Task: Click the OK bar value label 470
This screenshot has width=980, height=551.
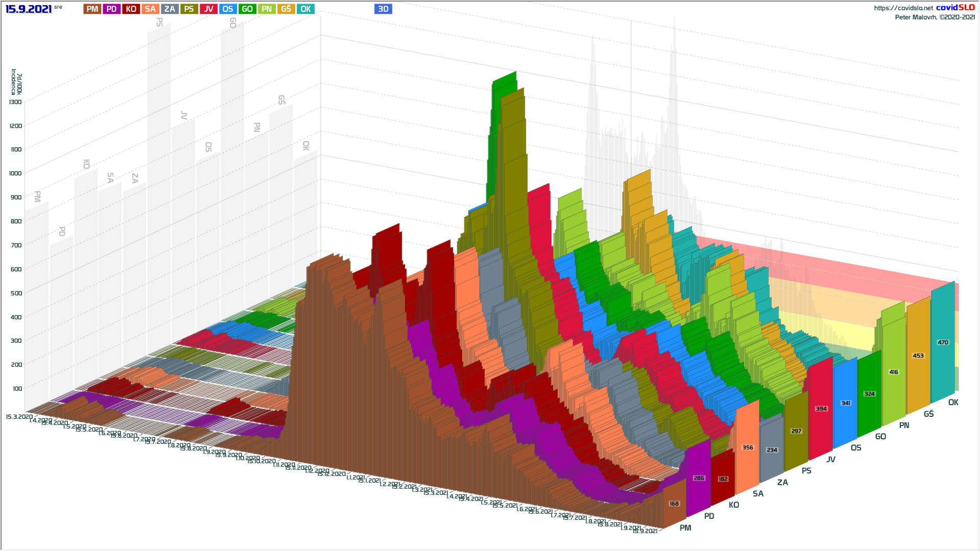Action: pos(943,342)
